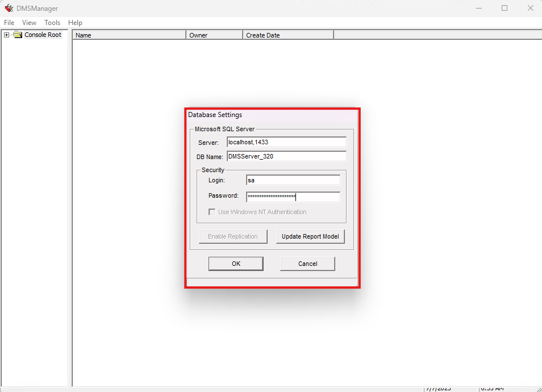This screenshot has width=542, height=392.
Task: Click the DB Name input field
Action: coord(286,156)
